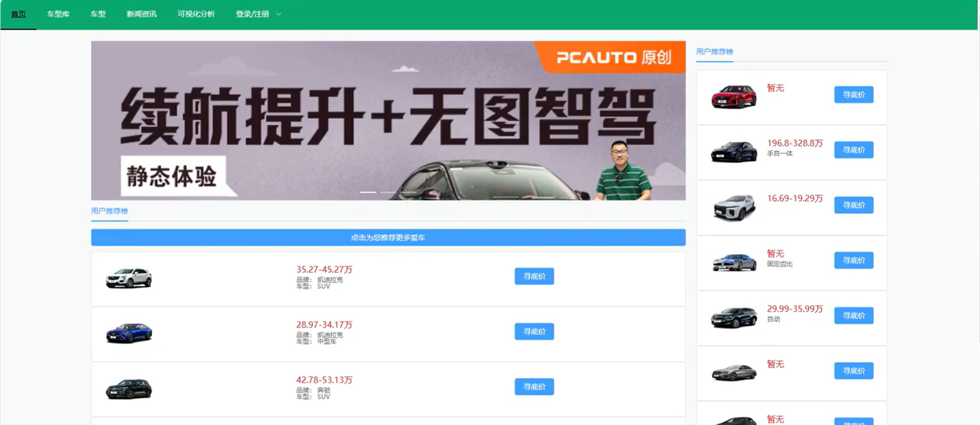The width and height of the screenshot is (980, 425).
Task: Open the 首页 tab in navigation
Action: pos(19,15)
